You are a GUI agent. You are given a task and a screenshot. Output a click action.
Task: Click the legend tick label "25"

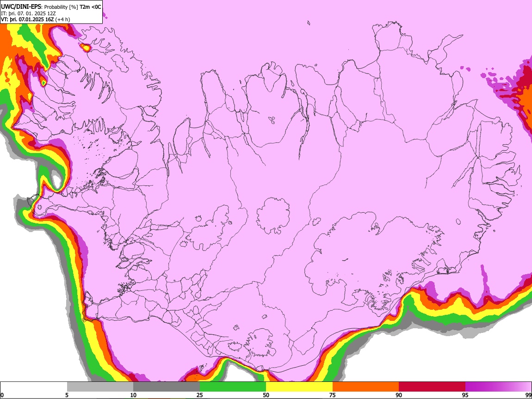pyautogui.click(x=199, y=395)
